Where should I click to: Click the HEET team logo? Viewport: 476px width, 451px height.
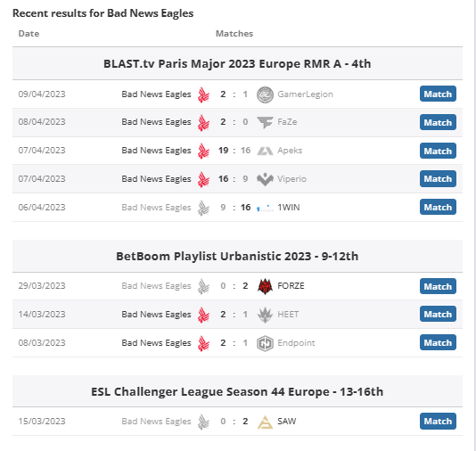click(265, 315)
